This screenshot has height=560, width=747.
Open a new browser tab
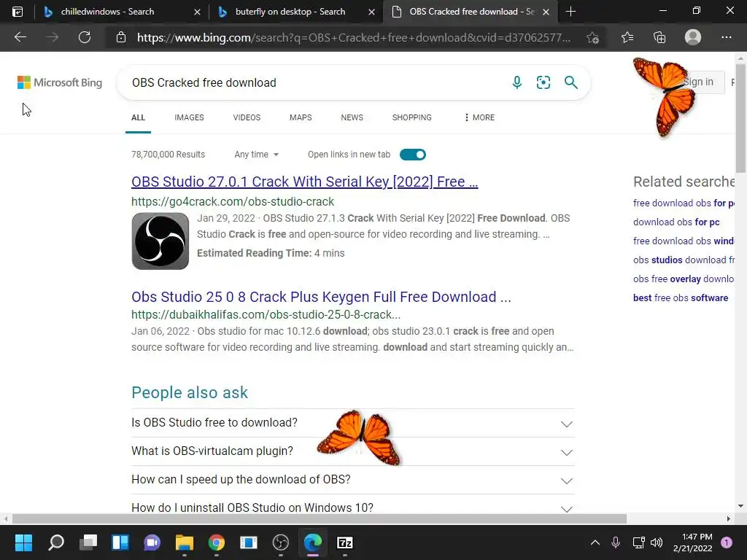click(570, 12)
